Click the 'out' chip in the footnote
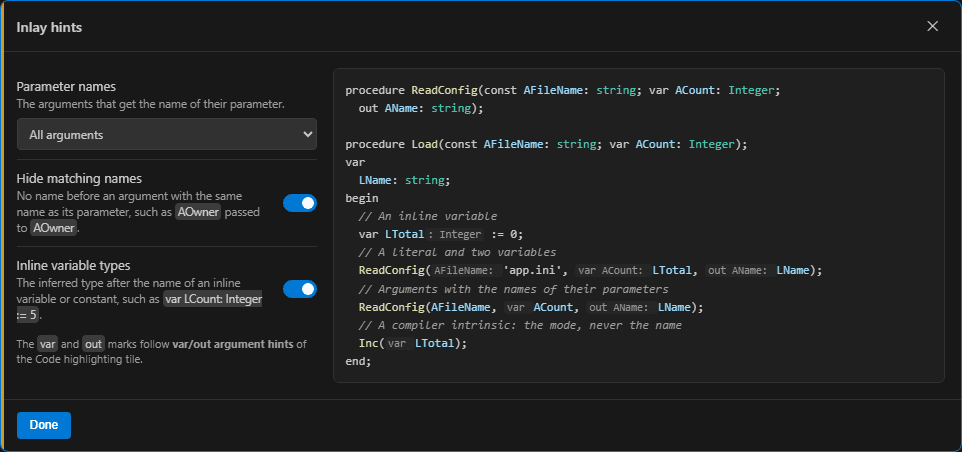 click(93, 343)
